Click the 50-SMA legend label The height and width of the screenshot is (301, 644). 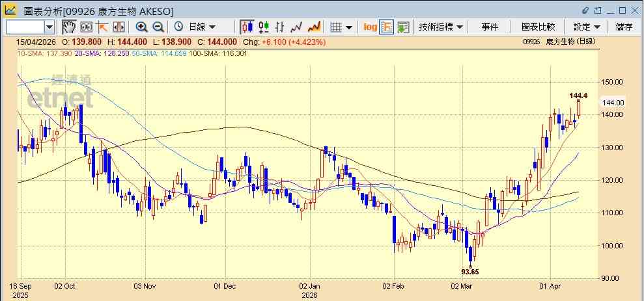click(159, 53)
